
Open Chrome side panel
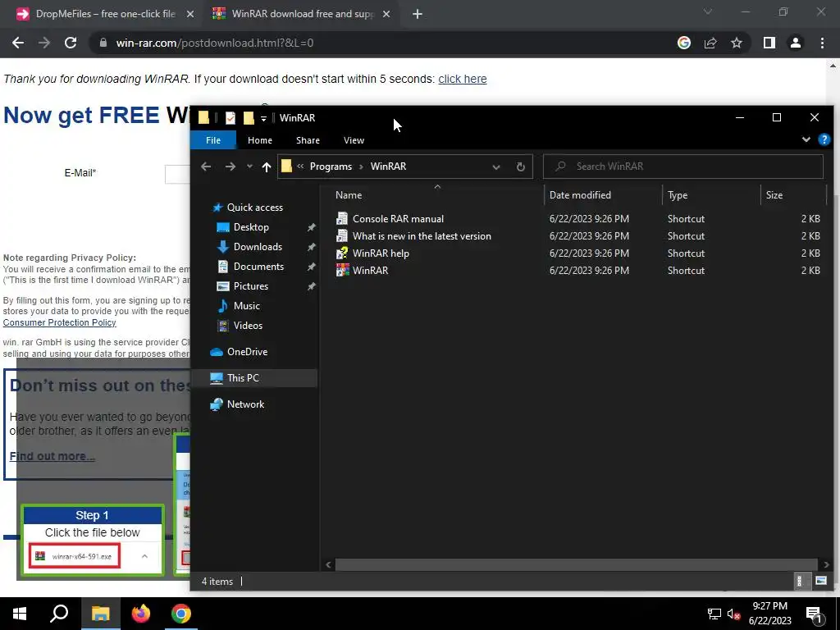click(769, 43)
